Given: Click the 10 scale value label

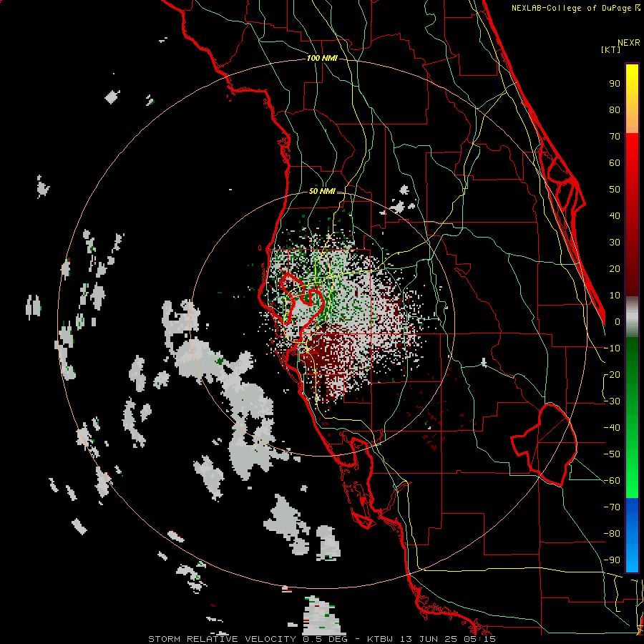Looking at the screenshot, I should (615, 296).
